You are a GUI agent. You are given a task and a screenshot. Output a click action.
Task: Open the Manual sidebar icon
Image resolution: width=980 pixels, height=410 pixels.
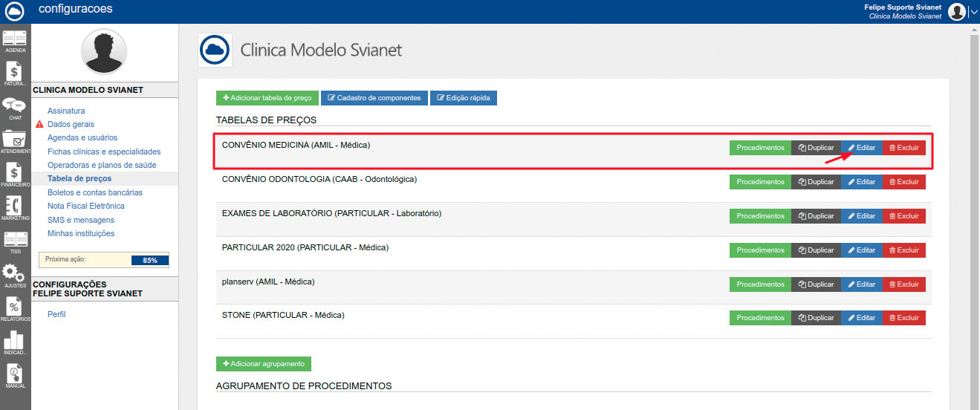15,376
